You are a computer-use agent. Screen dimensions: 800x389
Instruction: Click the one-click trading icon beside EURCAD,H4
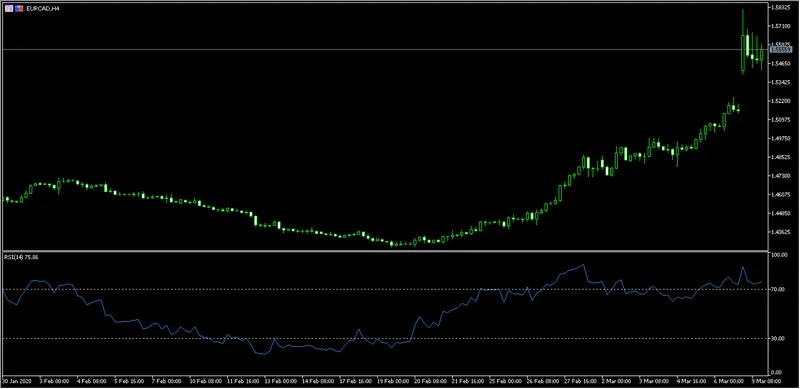(9, 9)
